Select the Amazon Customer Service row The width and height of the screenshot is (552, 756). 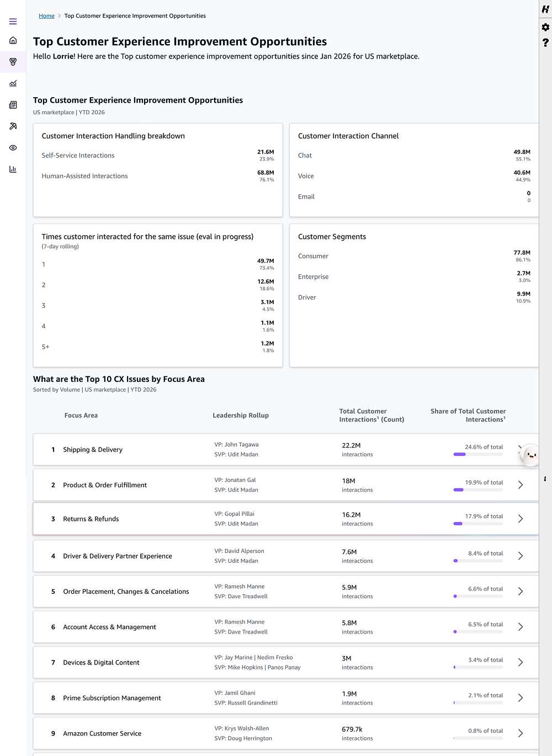pyautogui.click(x=286, y=733)
